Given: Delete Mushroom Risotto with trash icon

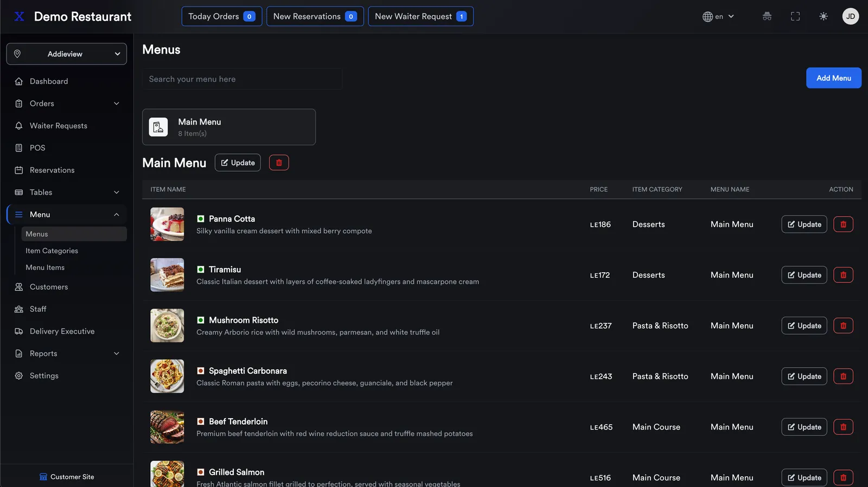Looking at the screenshot, I should pyautogui.click(x=843, y=326).
